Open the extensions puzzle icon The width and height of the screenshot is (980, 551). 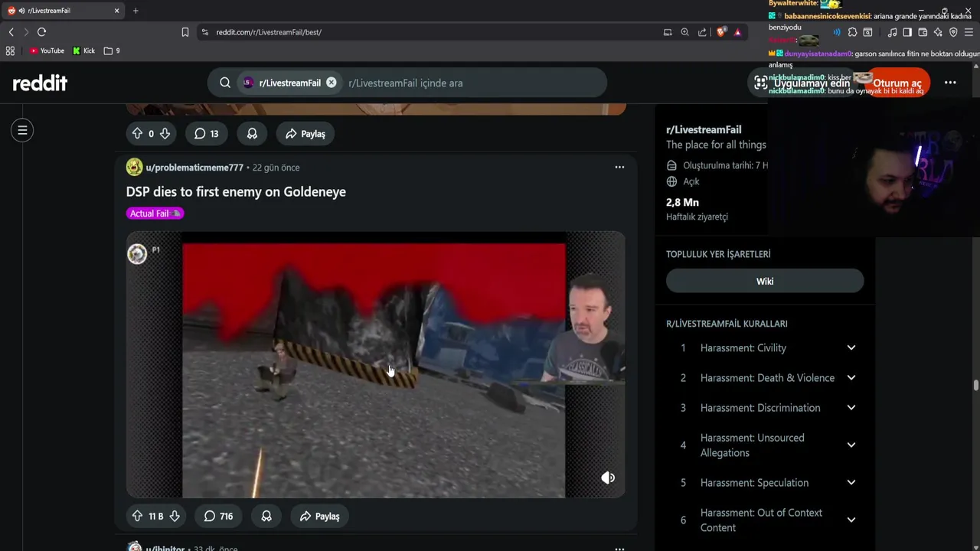click(x=852, y=32)
